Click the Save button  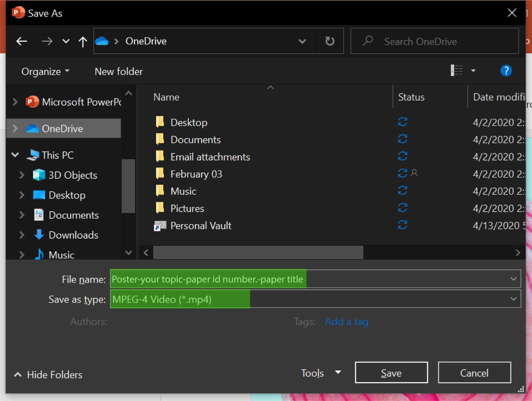click(x=391, y=373)
